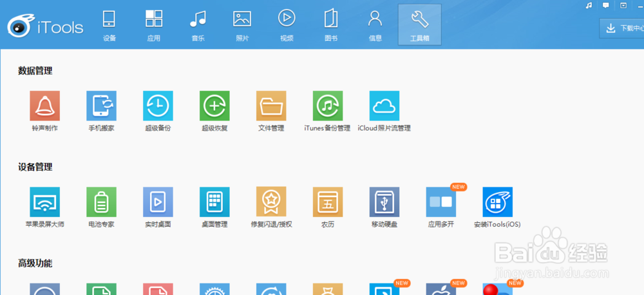Open 超级恢复 super restore
The width and height of the screenshot is (644, 295).
point(215,106)
